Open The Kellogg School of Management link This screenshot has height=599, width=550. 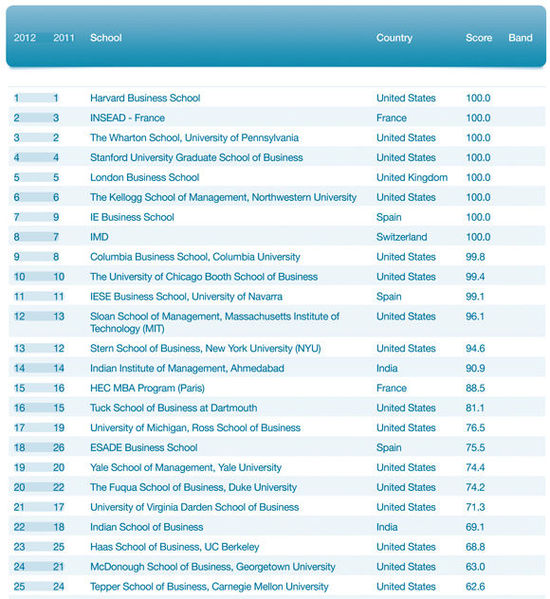coord(223,198)
